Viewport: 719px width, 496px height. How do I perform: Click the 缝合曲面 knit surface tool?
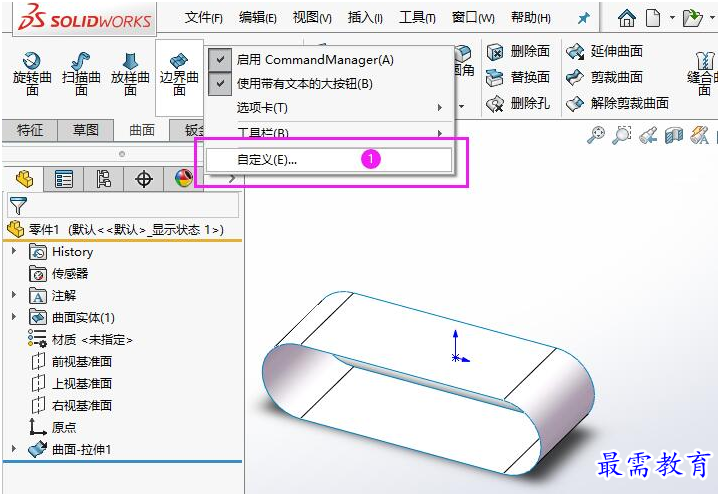point(704,74)
